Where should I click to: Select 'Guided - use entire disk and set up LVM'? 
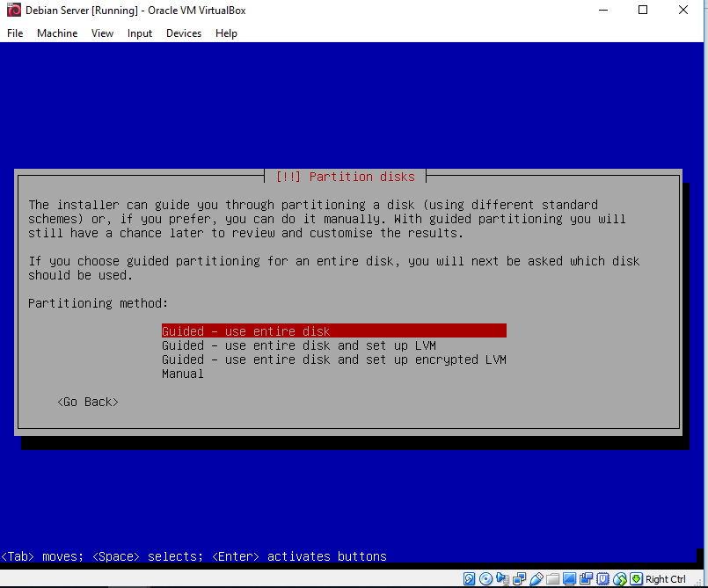coord(299,345)
